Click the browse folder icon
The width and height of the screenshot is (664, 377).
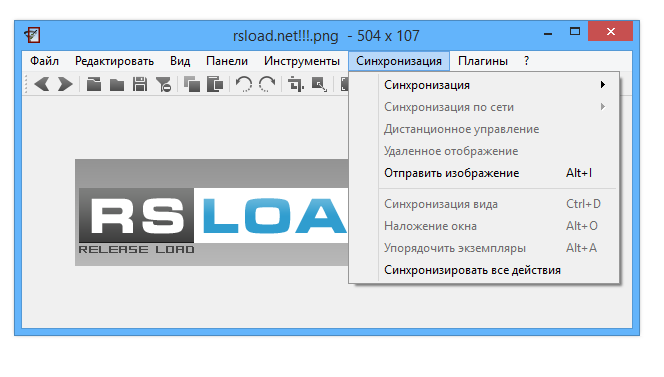pos(117,84)
